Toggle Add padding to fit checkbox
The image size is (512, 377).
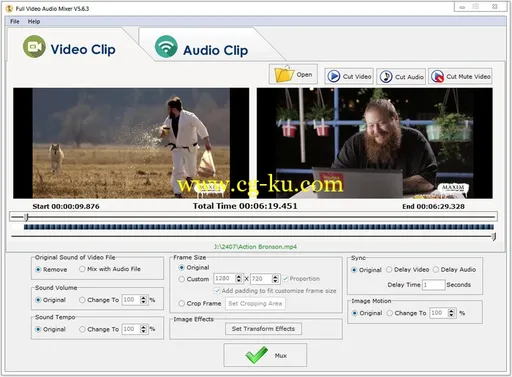217,291
